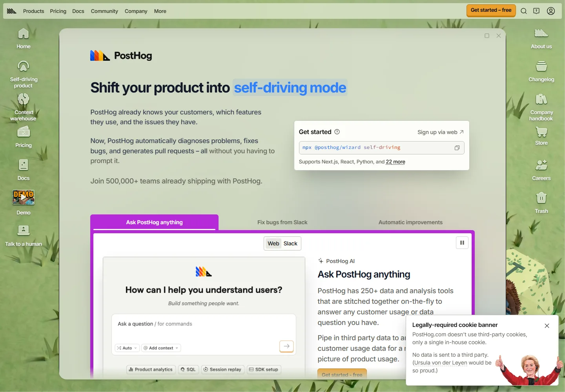Open the Company handbook icon
Image resolution: width=565 pixels, height=392 pixels.
[541, 107]
